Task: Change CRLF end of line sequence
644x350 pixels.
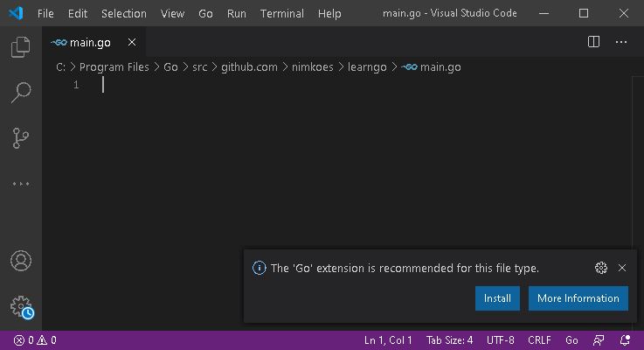Action: coord(539,340)
